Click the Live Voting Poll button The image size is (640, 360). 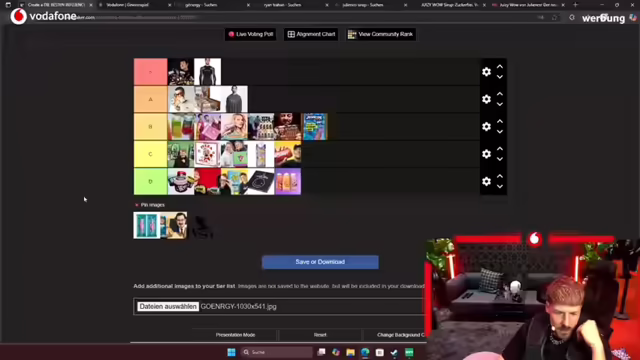[251, 34]
